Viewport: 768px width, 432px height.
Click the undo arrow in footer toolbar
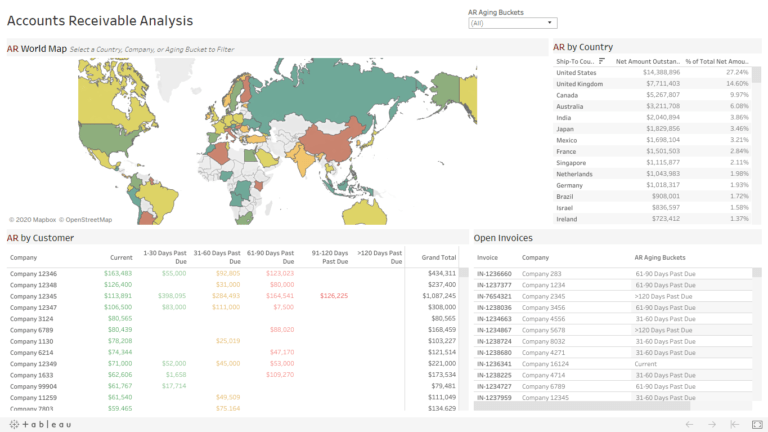tap(689, 424)
